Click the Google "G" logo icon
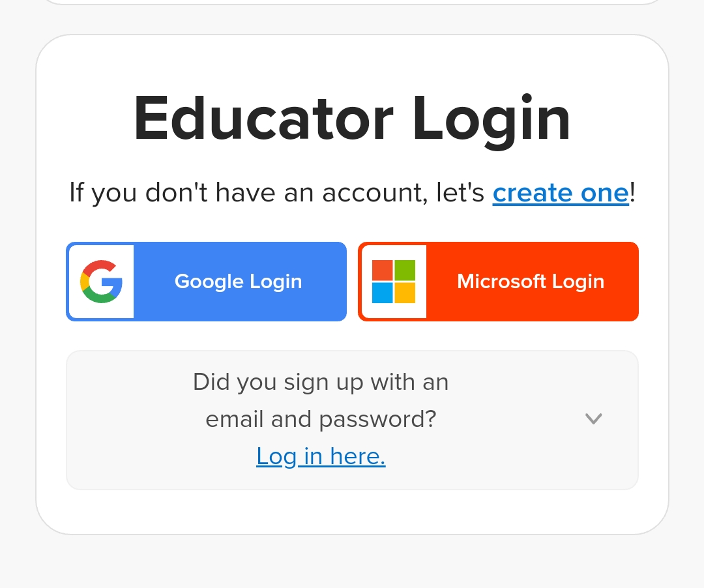Viewport: 704px width, 588px height. click(x=101, y=282)
